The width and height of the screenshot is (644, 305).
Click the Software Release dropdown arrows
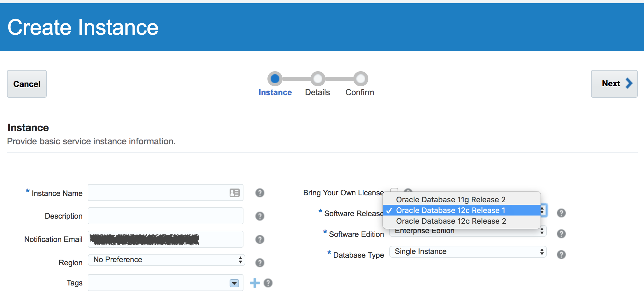click(x=542, y=210)
